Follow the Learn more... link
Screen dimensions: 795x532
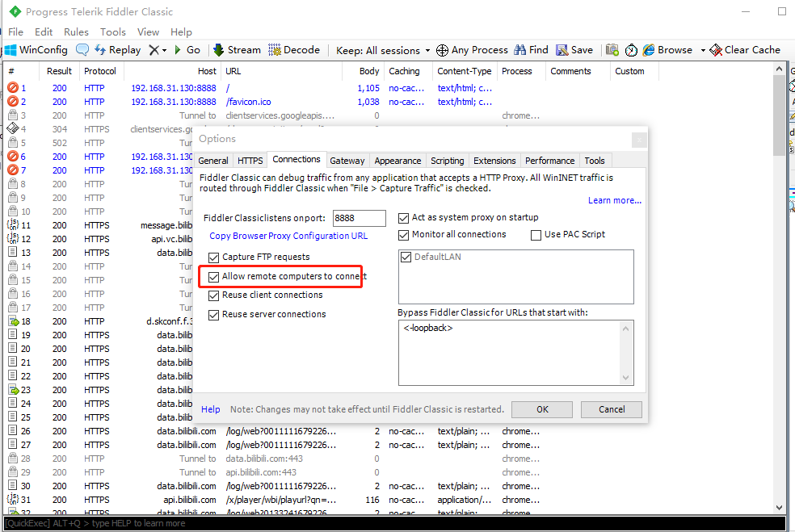615,201
